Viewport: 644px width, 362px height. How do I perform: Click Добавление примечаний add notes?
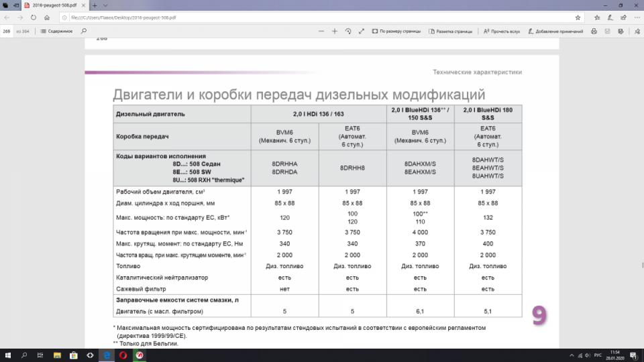click(555, 32)
